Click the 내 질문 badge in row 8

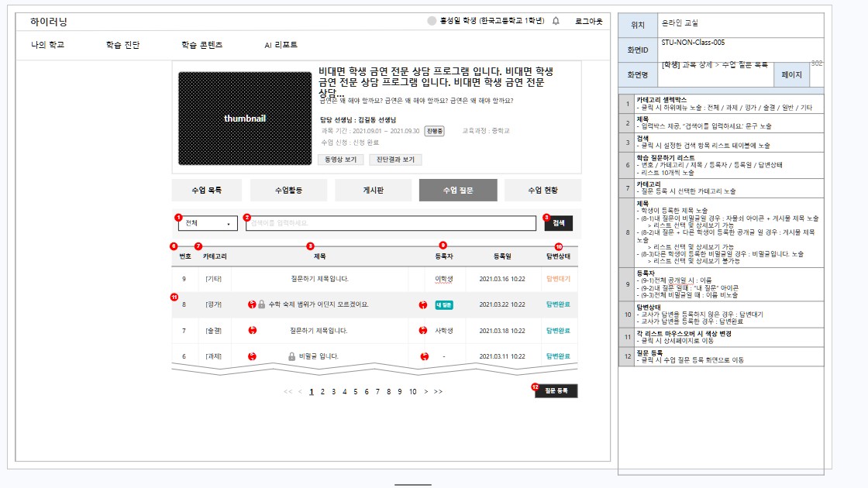click(x=444, y=305)
